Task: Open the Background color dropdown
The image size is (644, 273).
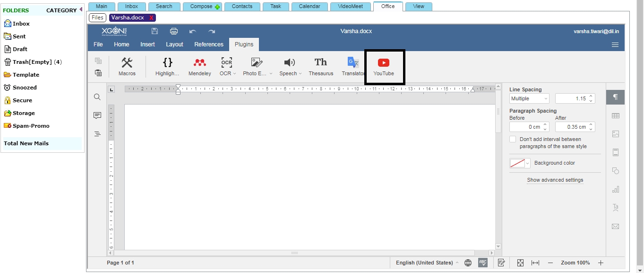Action: point(520,163)
